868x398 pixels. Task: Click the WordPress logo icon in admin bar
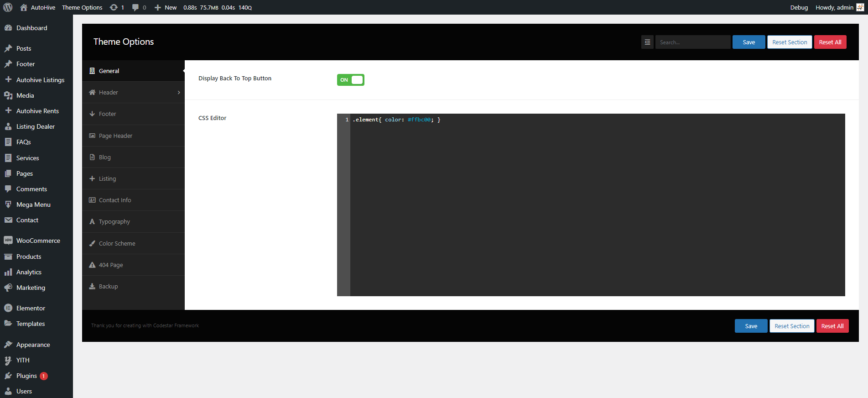pyautogui.click(x=8, y=7)
